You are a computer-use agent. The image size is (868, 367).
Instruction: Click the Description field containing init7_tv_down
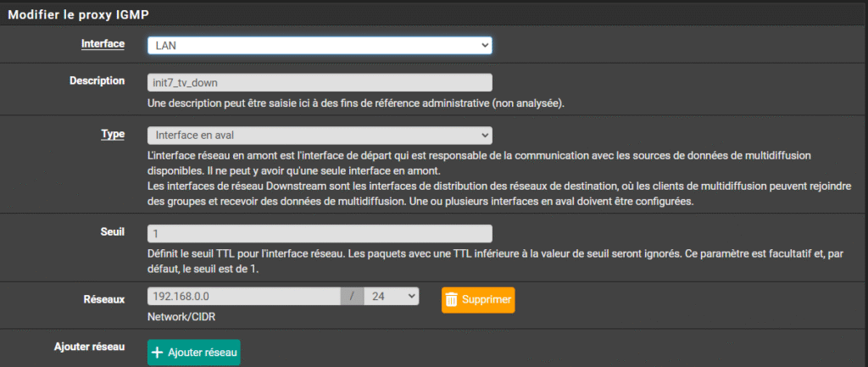[320, 82]
